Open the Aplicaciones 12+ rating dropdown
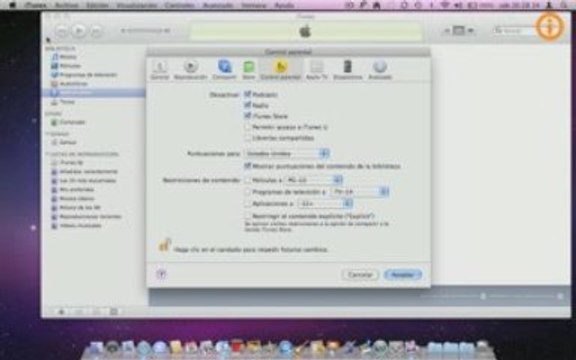This screenshot has width=576, height=360. coord(325,203)
